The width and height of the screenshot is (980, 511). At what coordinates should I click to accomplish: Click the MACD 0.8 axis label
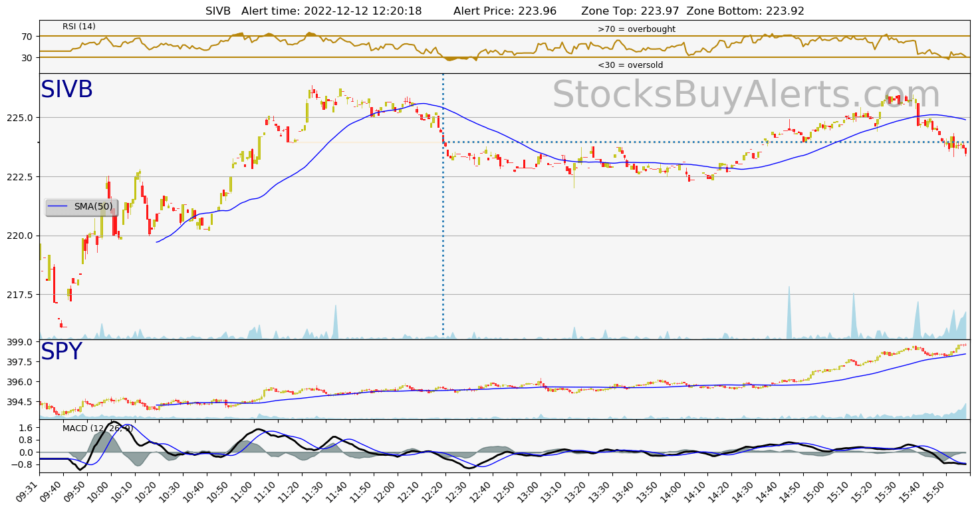click(27, 440)
